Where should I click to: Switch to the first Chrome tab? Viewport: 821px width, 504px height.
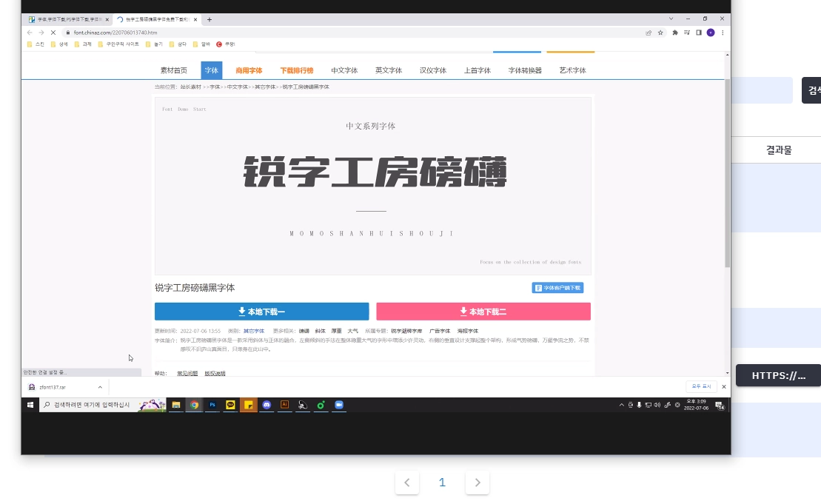click(x=68, y=19)
